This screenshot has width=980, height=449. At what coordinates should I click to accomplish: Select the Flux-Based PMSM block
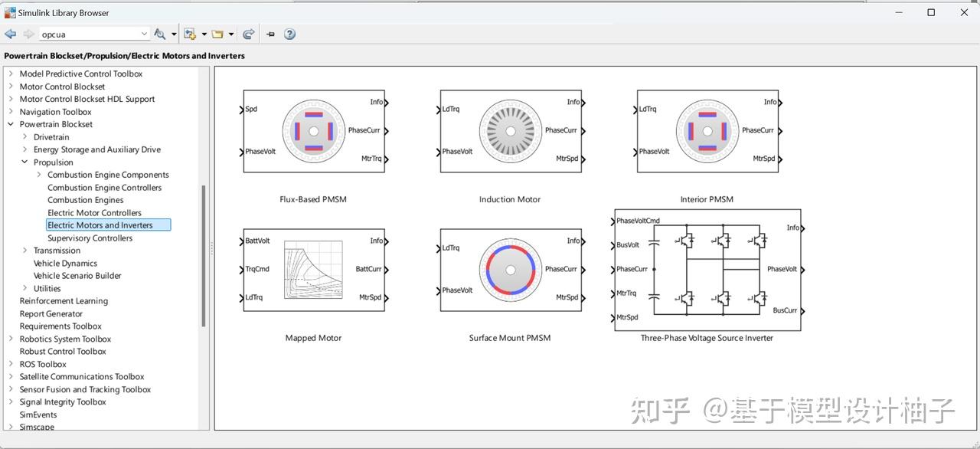(x=313, y=130)
